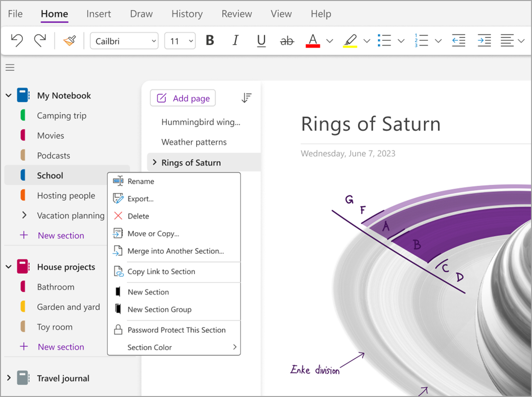The image size is (532, 397).
Task: Click the page sort order icon
Action: (246, 98)
